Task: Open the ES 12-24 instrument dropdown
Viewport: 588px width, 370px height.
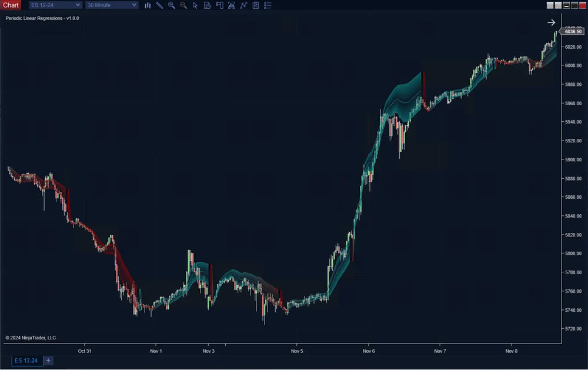Action: [x=55, y=5]
